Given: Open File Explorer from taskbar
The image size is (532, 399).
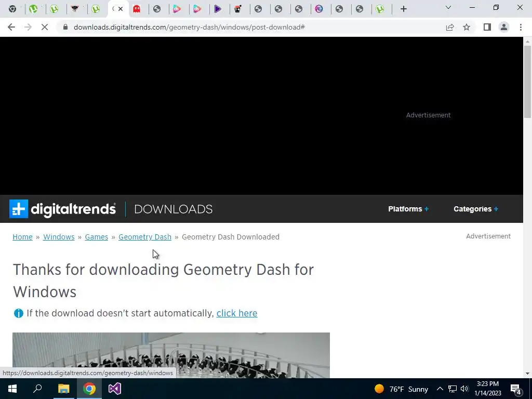Looking at the screenshot, I should pos(63,389).
